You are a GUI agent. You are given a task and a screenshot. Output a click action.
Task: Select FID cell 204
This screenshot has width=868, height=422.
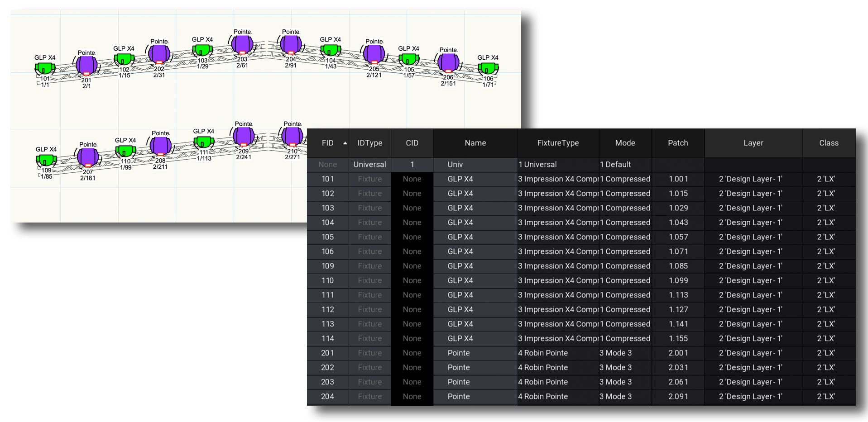(x=328, y=396)
